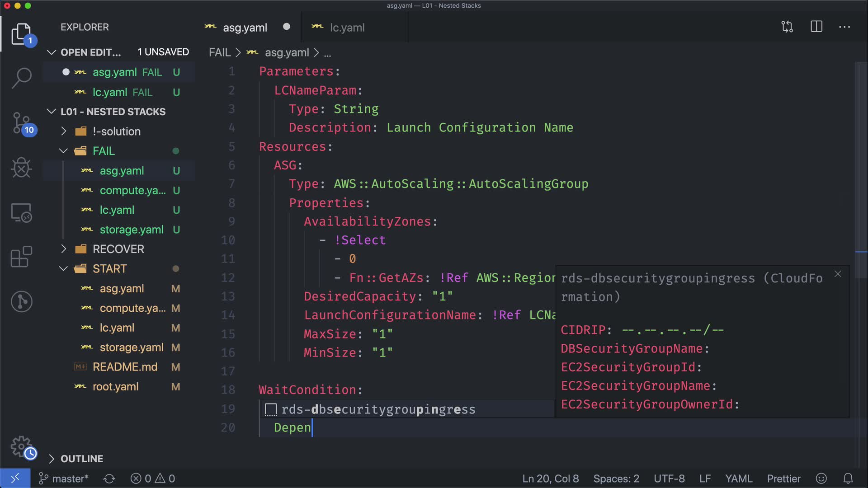Switch to the lc.yaml editor tab
The height and width of the screenshot is (488, 868).
click(347, 28)
